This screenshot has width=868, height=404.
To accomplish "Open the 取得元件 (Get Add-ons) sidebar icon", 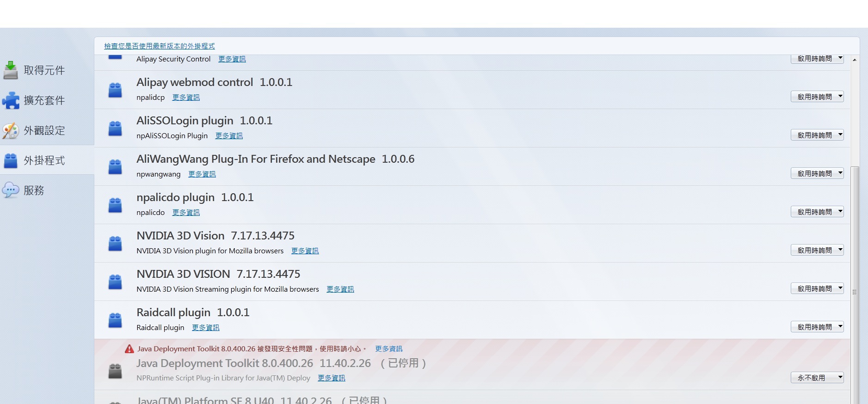I will pos(11,70).
